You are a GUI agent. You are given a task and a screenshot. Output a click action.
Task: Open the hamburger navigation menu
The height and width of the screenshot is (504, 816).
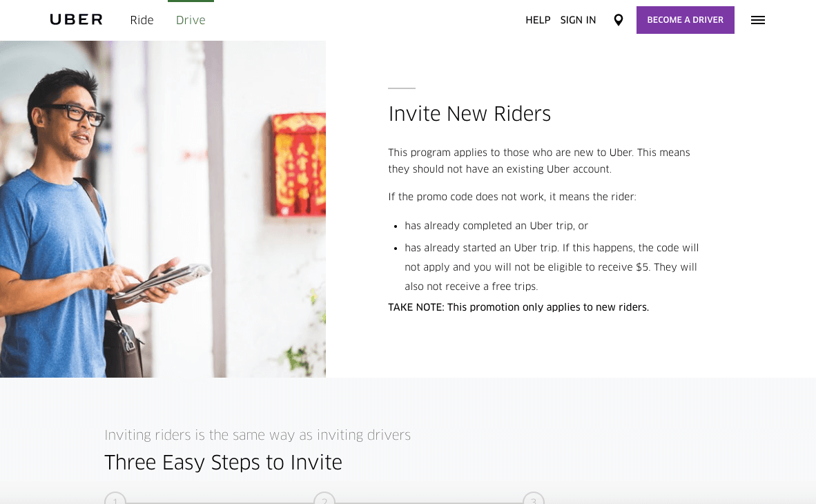(758, 20)
